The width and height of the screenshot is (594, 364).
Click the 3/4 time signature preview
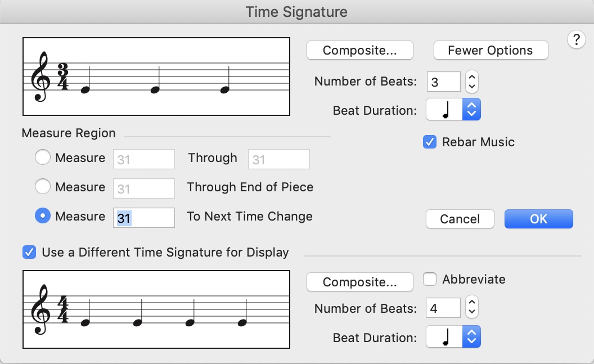coord(156,77)
